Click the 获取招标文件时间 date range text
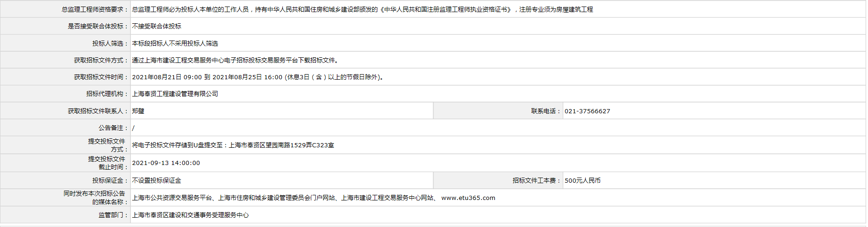Viewport: 868px width, 227px height. click(x=258, y=77)
